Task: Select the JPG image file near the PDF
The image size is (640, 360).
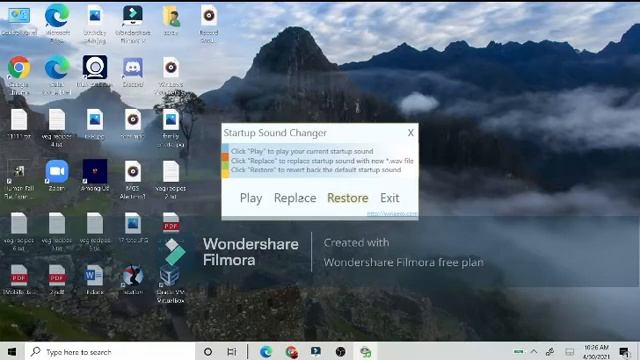Action: click(x=133, y=228)
